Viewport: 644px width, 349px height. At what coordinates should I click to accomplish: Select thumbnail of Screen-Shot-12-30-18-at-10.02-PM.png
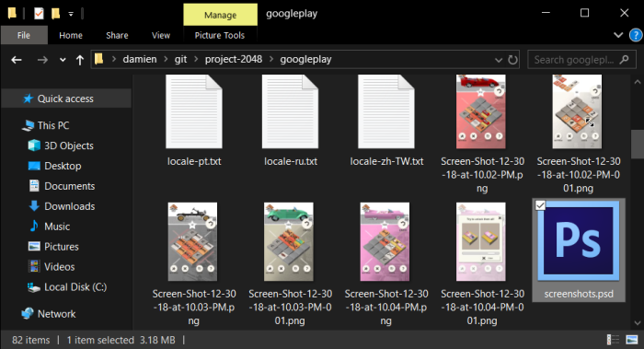coord(481,111)
